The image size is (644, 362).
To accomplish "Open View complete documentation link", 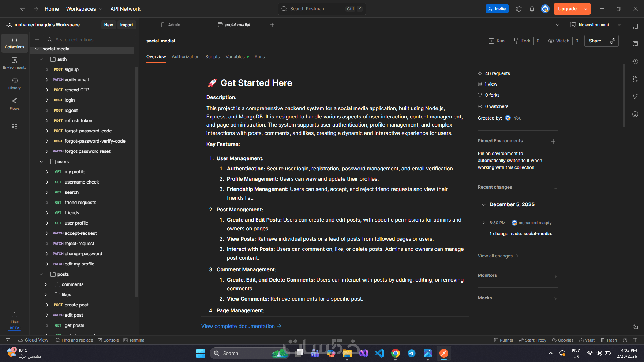I will click(241, 326).
